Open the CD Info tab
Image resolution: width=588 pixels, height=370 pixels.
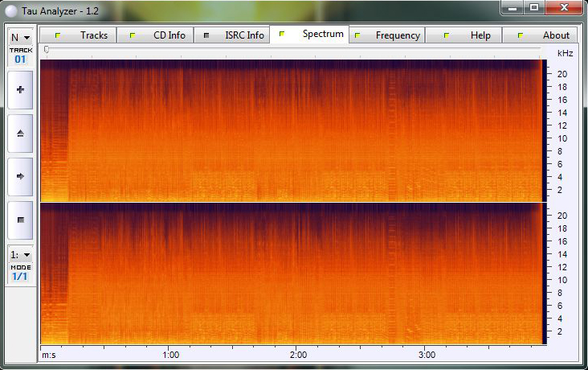(158, 35)
